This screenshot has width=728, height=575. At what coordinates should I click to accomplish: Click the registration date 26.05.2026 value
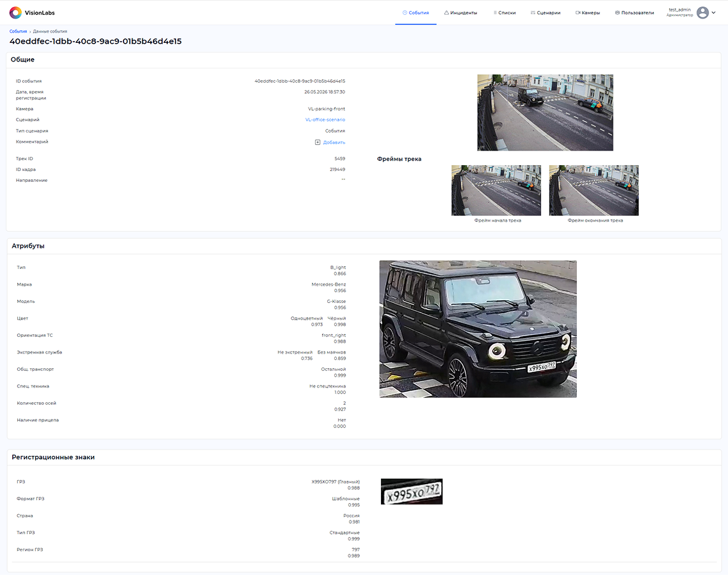click(325, 92)
